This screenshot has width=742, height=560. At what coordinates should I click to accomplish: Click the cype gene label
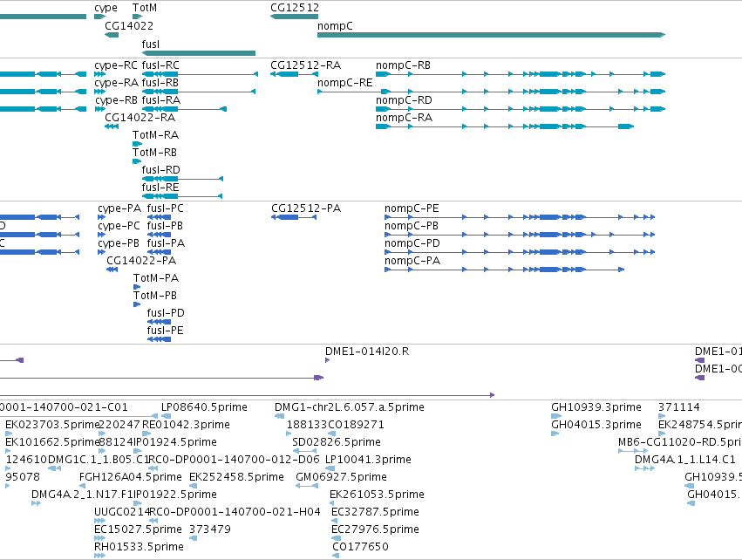coord(106,8)
